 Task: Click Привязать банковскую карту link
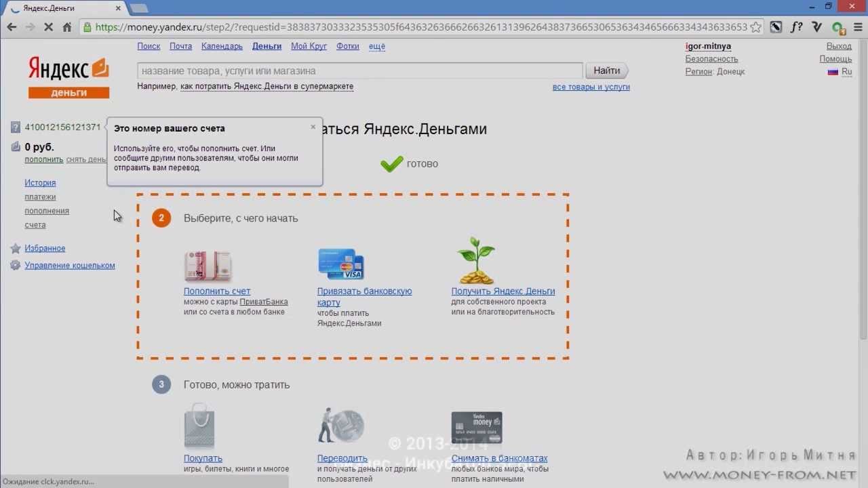364,297
